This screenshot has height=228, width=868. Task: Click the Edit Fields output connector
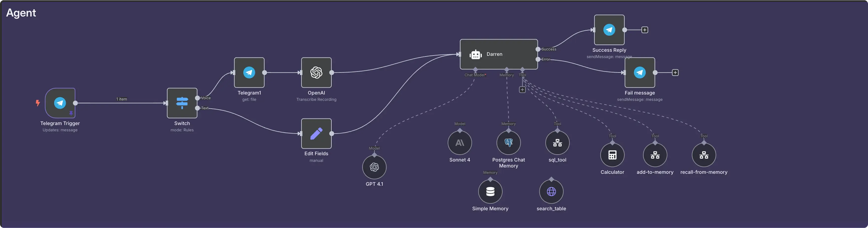coord(332,134)
